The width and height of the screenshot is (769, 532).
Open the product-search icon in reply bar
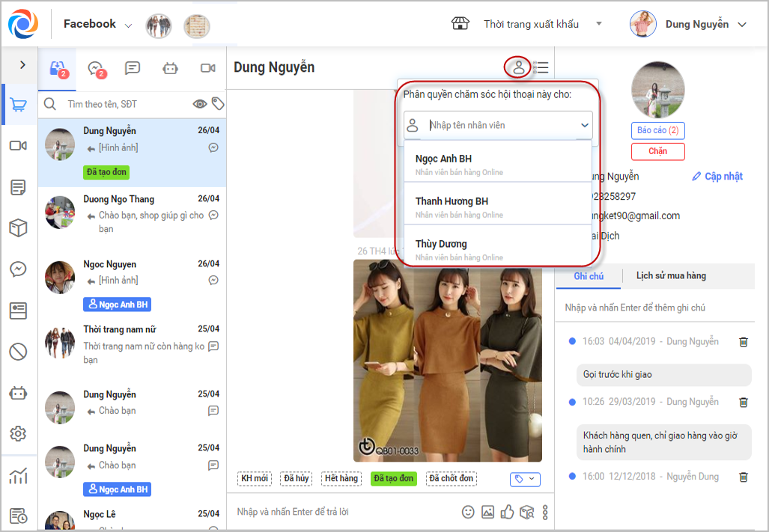pos(526,512)
